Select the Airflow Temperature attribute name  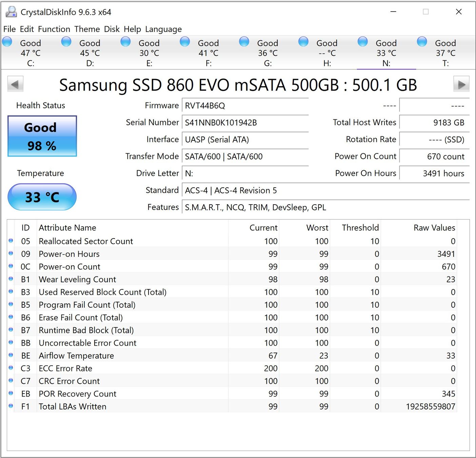click(76, 356)
